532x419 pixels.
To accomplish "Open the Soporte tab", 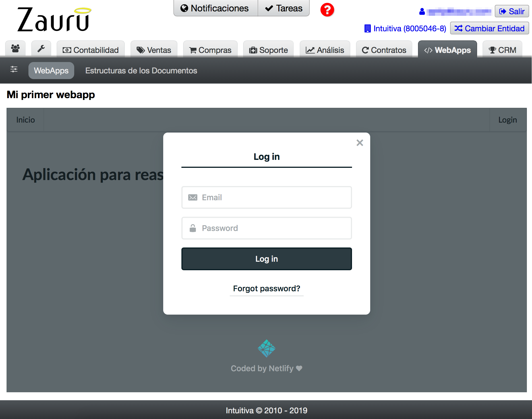I will pyautogui.click(x=268, y=50).
